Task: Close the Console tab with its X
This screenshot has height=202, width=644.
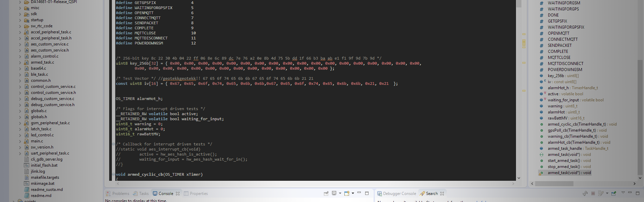Action: tap(178, 194)
